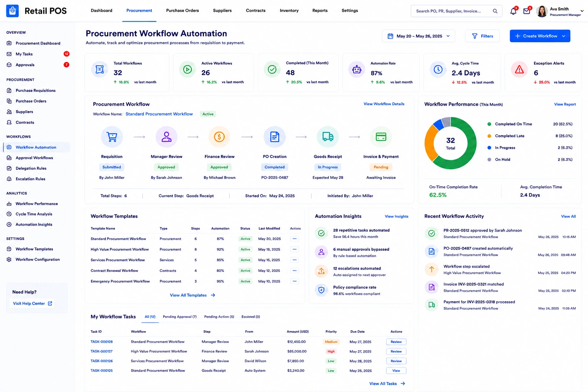Screen dimensions: 588x392
Task: Open actions menu for Standard Procurement Workflow template
Action: point(294,238)
